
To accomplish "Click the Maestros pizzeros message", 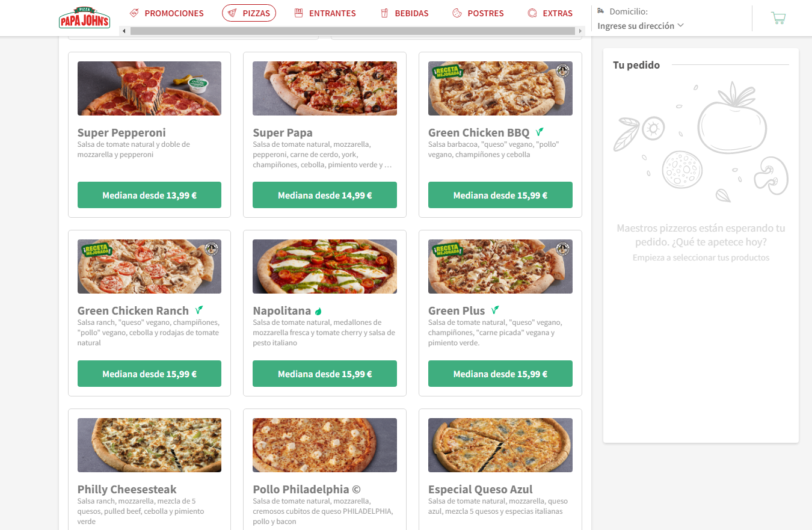I will tap(701, 235).
